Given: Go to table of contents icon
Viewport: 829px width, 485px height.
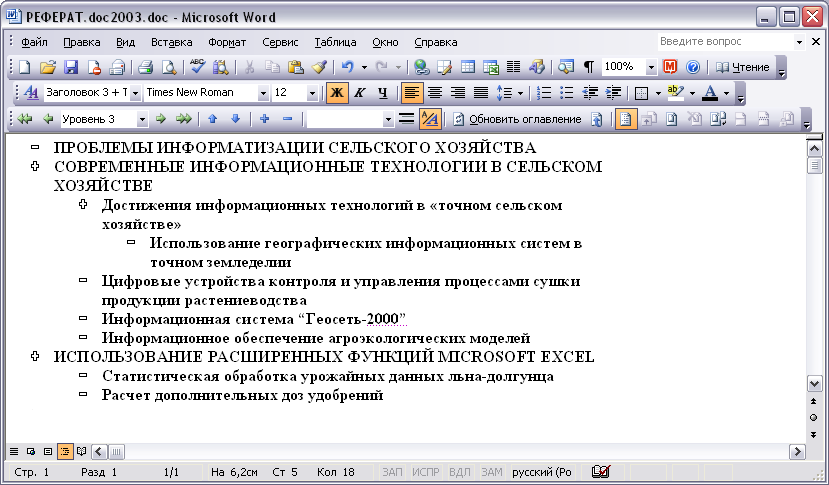Looking at the screenshot, I should click(x=596, y=119).
